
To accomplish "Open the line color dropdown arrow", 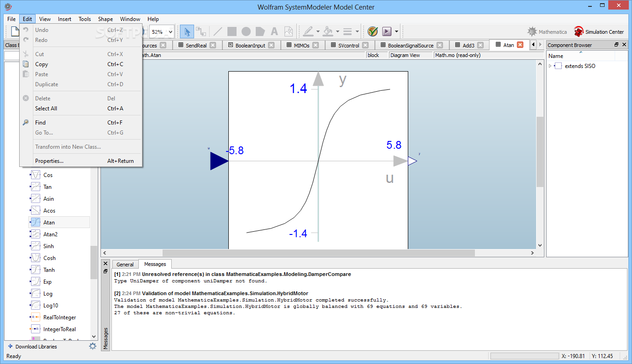I will (318, 32).
